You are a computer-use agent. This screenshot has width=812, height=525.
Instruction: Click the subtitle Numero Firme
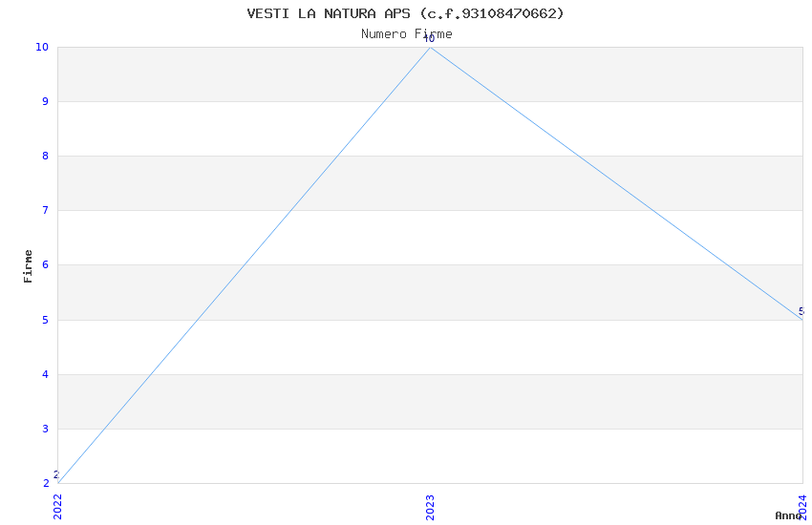[407, 34]
